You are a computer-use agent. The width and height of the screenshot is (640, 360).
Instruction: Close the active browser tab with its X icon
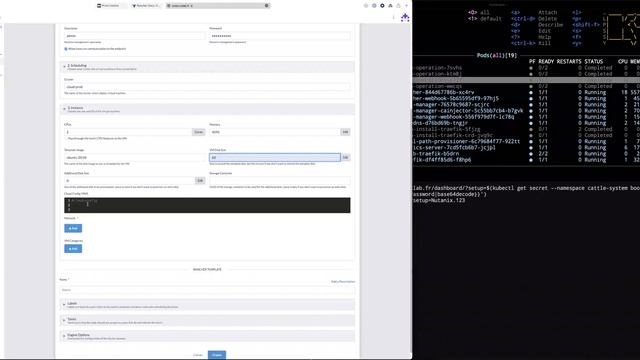[x=267, y=6]
